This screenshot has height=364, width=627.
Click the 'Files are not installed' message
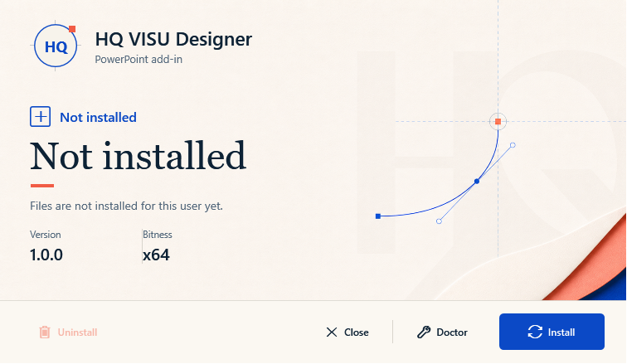pyautogui.click(x=126, y=206)
